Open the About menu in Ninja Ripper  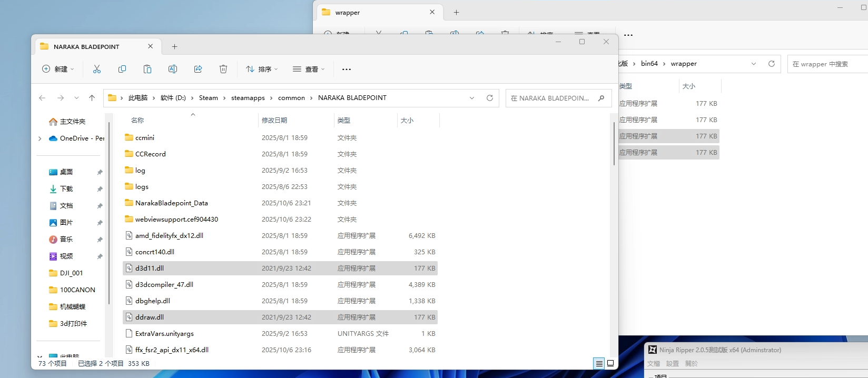[692, 364]
